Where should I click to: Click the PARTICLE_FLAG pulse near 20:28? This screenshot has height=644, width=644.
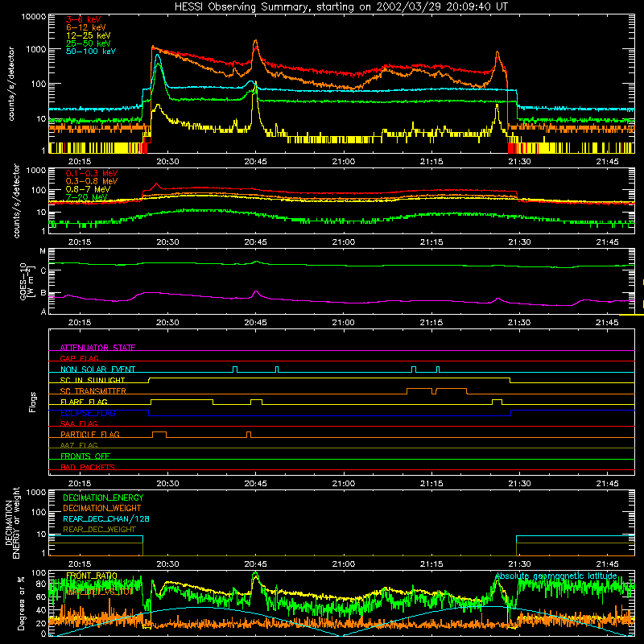pos(159,435)
